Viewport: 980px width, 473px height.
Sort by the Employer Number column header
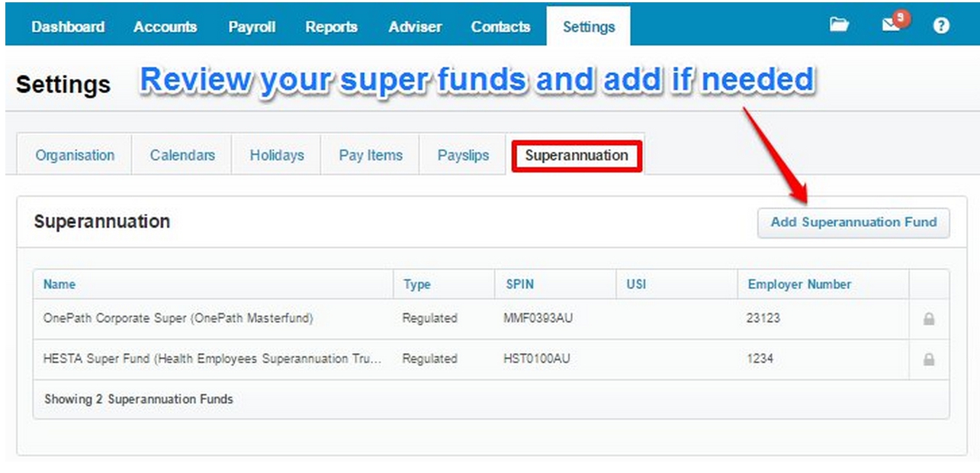pos(799,285)
